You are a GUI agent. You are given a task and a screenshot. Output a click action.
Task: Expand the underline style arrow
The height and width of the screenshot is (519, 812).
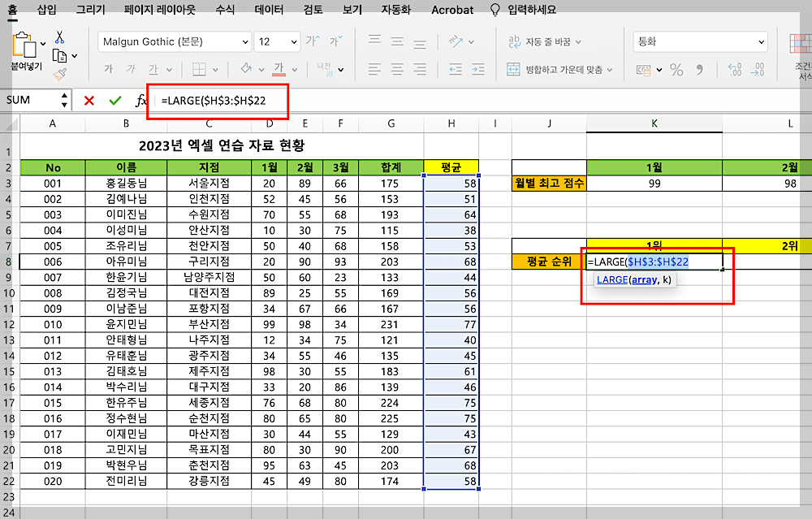pos(169,69)
